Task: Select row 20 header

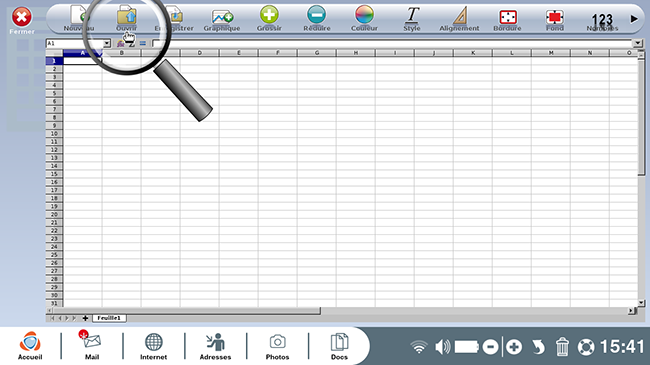Action: (x=54, y=214)
